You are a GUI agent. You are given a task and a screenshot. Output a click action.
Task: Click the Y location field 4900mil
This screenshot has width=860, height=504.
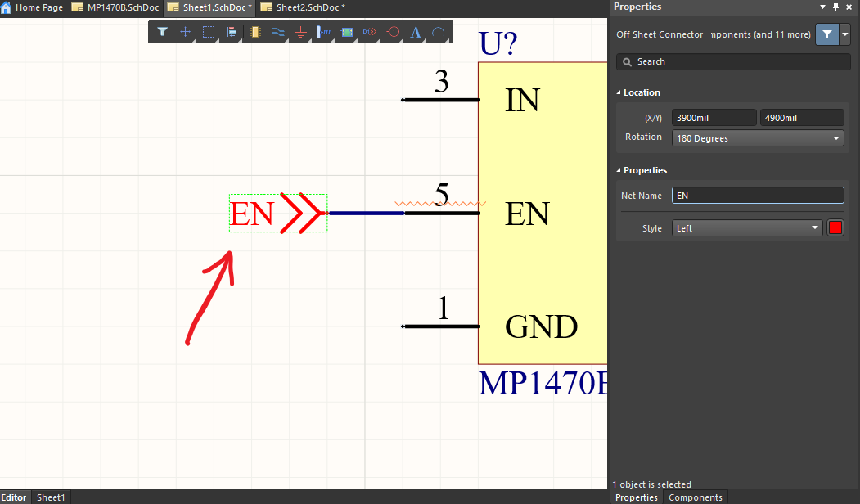pyautogui.click(x=802, y=118)
